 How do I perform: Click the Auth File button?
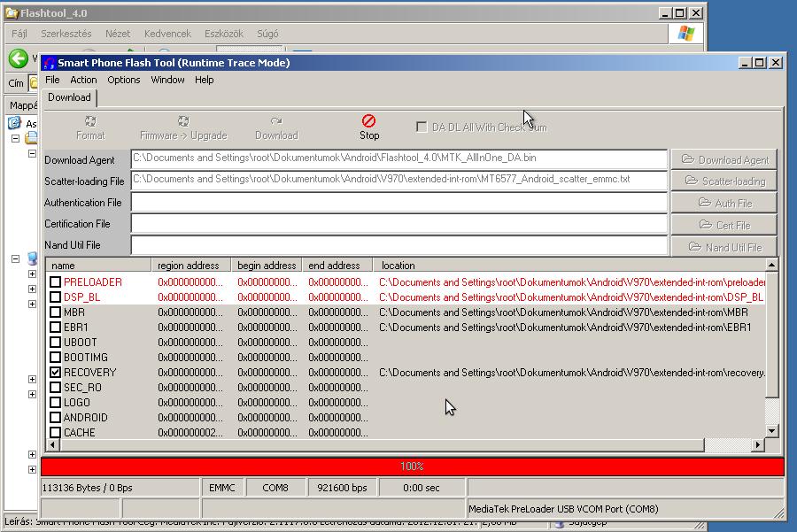[723, 203]
